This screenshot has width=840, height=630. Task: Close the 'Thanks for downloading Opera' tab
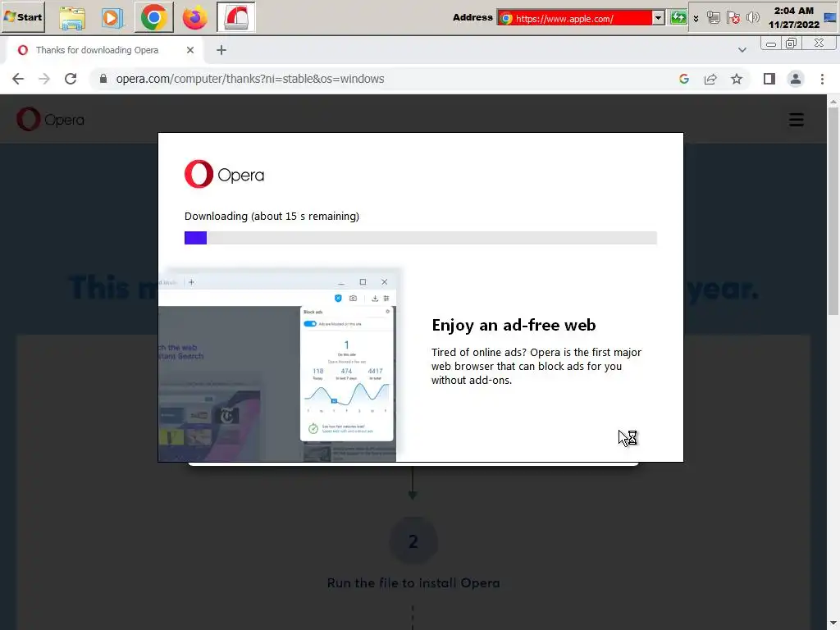[x=190, y=50]
